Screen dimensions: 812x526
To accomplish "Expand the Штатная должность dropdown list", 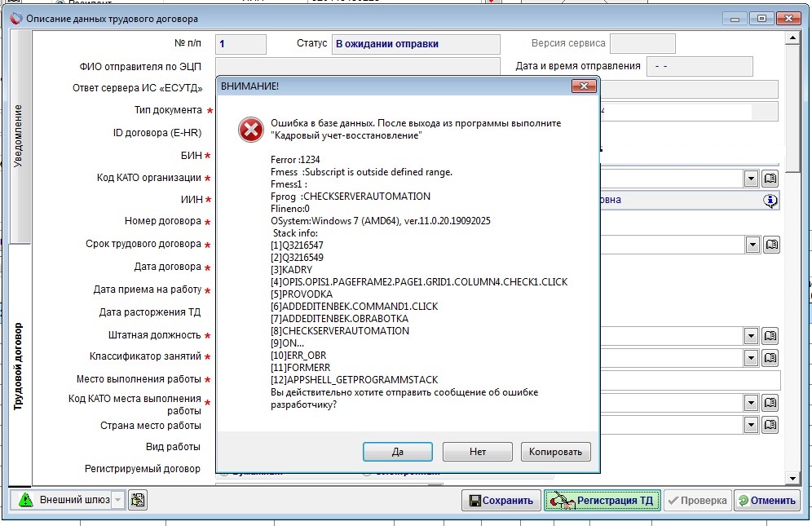I will 751,336.
